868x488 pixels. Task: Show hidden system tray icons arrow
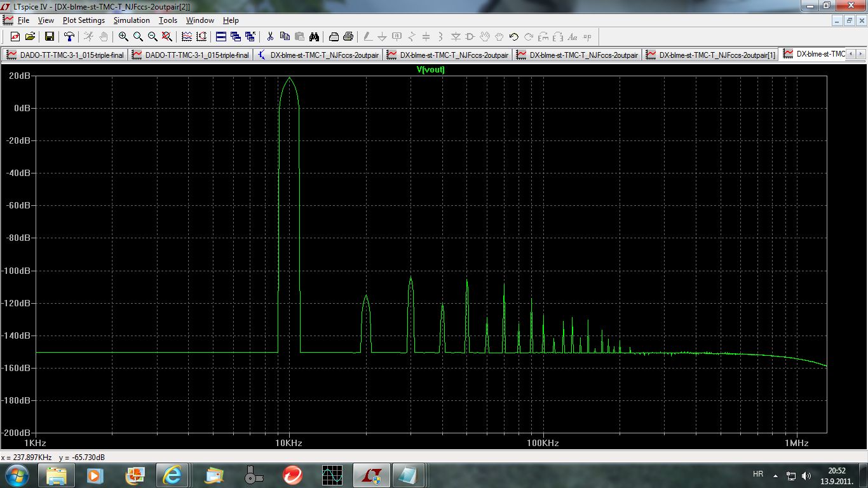(x=775, y=475)
